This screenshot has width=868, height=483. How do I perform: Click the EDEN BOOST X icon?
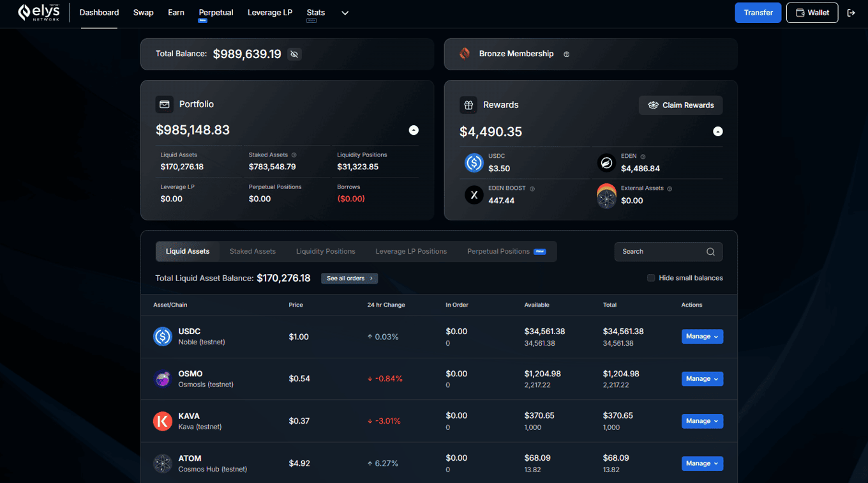[474, 195]
